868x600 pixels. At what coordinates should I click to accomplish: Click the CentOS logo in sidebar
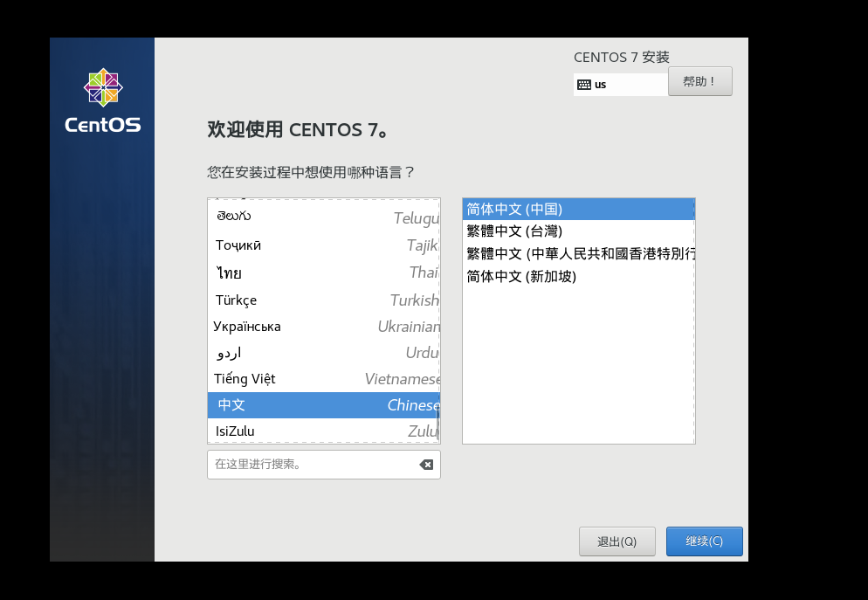(x=103, y=101)
